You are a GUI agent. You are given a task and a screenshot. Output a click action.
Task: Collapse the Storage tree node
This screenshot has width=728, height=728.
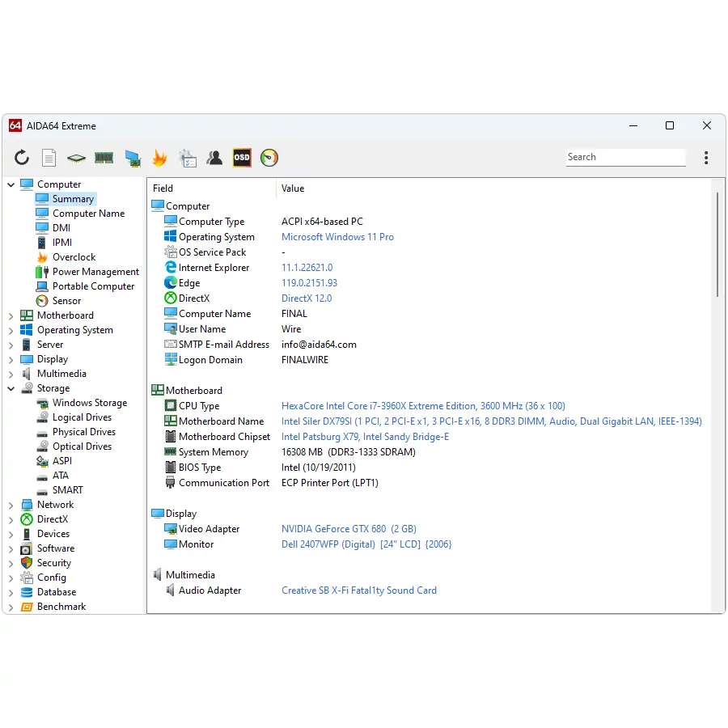11,388
